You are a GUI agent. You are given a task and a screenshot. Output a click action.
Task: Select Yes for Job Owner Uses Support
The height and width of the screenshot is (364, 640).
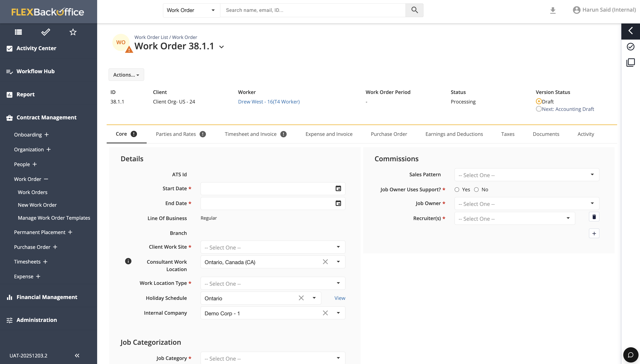click(457, 190)
